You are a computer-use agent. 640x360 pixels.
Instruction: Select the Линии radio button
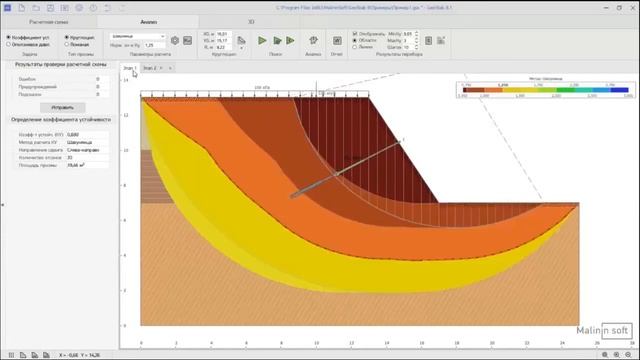coord(355,47)
